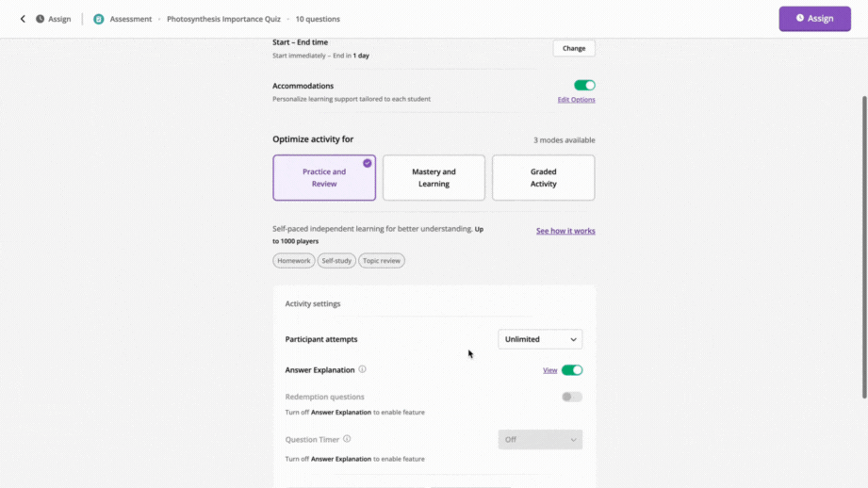The width and height of the screenshot is (868, 488).
Task: Click the info icon next to Question Timer
Action: (347, 439)
